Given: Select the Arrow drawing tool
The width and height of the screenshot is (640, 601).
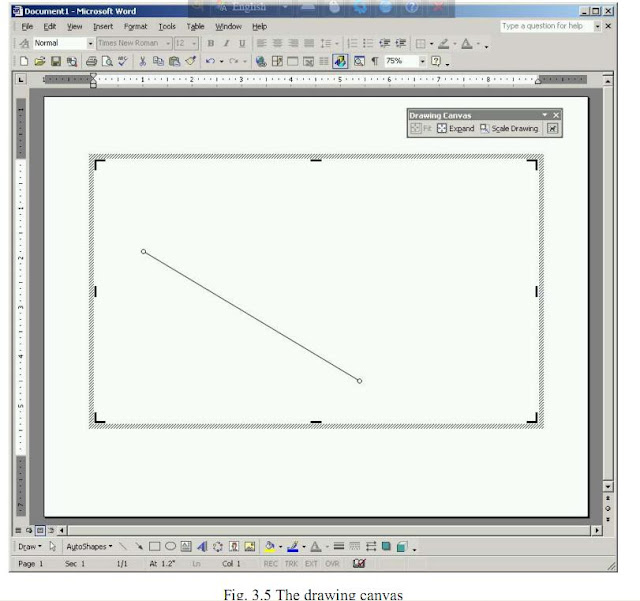Looking at the screenshot, I should click(139, 546).
